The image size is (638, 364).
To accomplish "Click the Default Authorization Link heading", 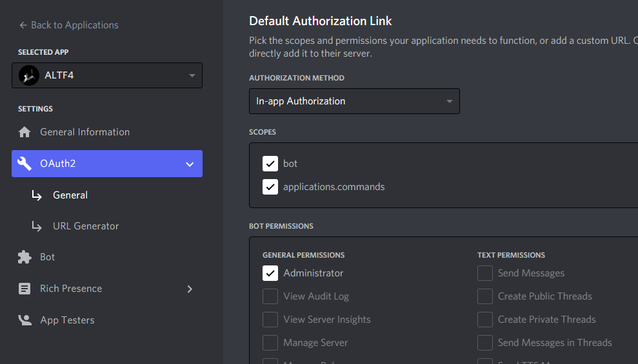I will (320, 21).
